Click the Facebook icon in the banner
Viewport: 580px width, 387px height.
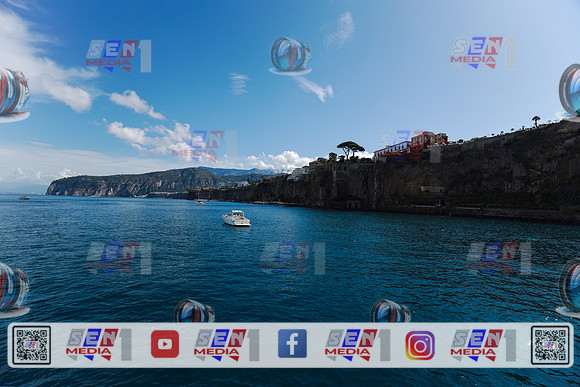[x=292, y=344]
